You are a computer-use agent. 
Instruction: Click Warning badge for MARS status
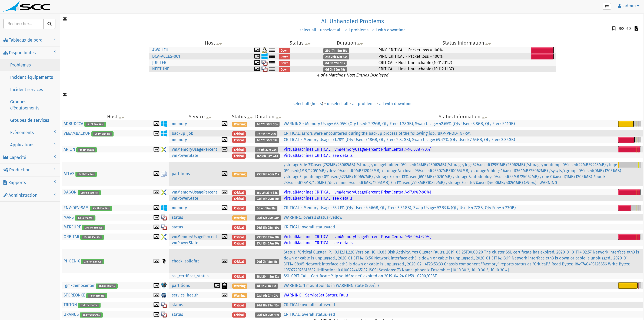(x=240, y=218)
